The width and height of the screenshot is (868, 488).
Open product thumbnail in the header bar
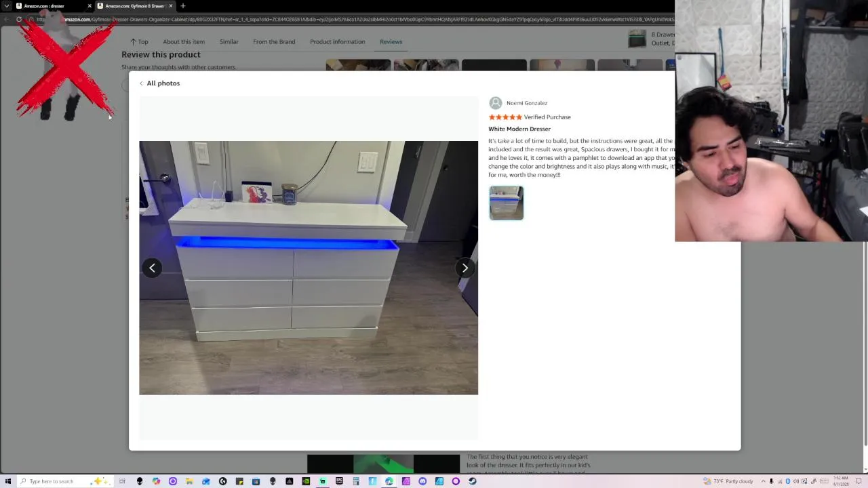(x=637, y=39)
